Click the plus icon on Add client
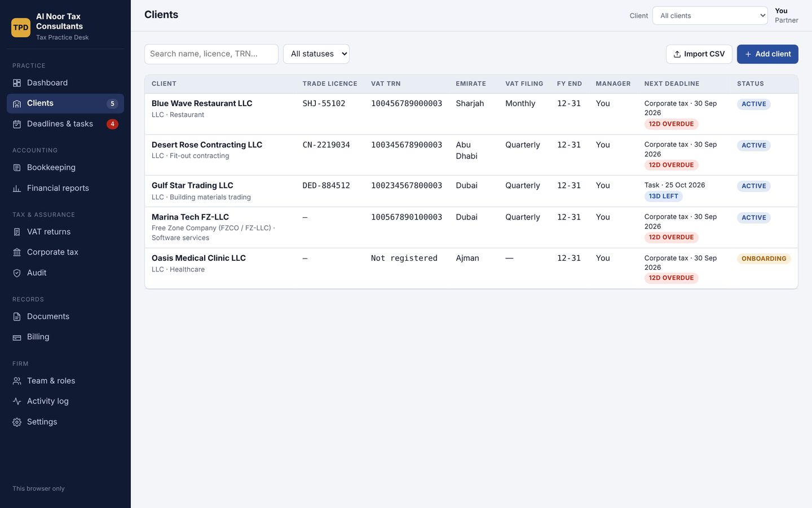The width and height of the screenshot is (812, 508). (748, 54)
